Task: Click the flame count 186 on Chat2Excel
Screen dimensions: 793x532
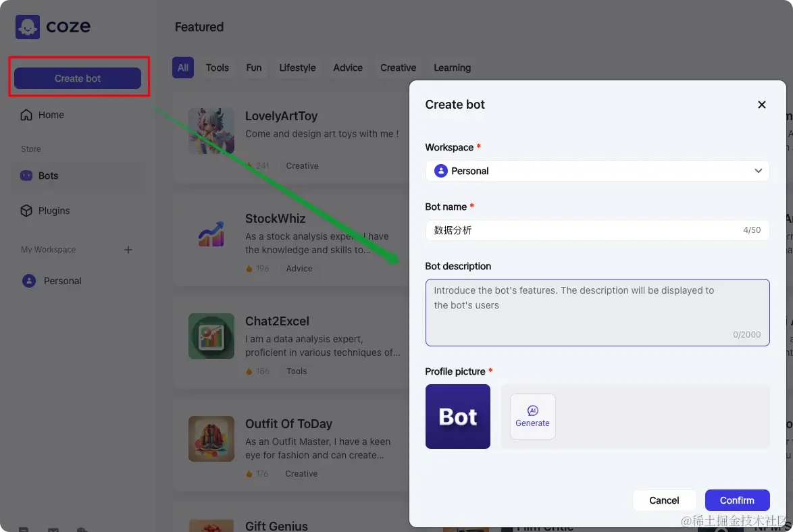Action: click(257, 371)
